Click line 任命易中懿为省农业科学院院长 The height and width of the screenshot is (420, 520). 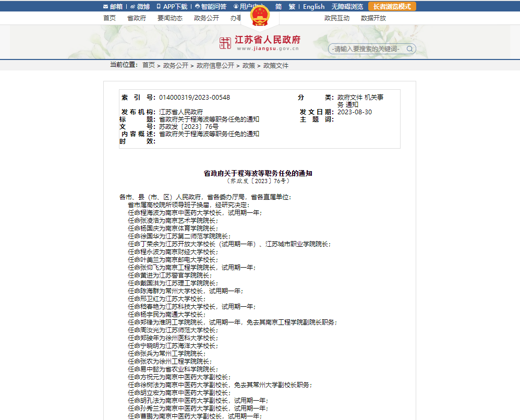pos(173,369)
